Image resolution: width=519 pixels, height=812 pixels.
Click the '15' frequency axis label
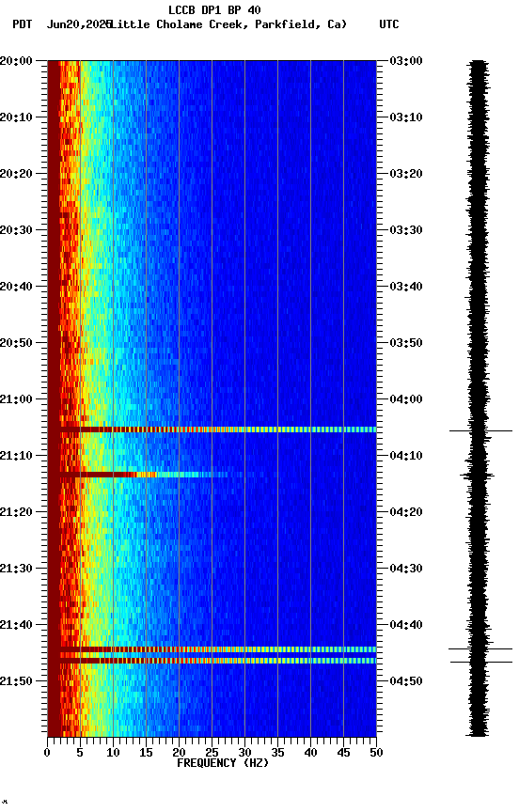coord(146,753)
